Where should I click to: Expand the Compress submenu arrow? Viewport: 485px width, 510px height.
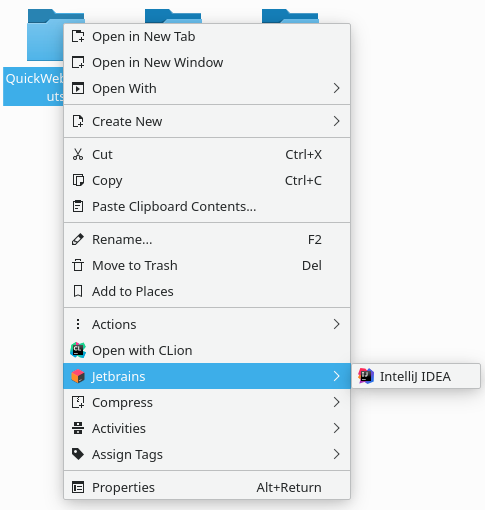[336, 402]
